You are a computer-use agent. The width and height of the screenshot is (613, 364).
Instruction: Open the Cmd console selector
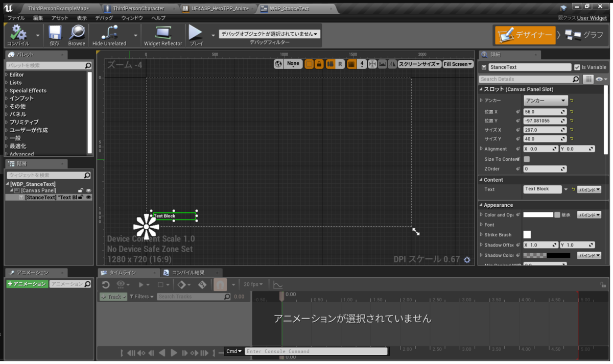click(234, 351)
